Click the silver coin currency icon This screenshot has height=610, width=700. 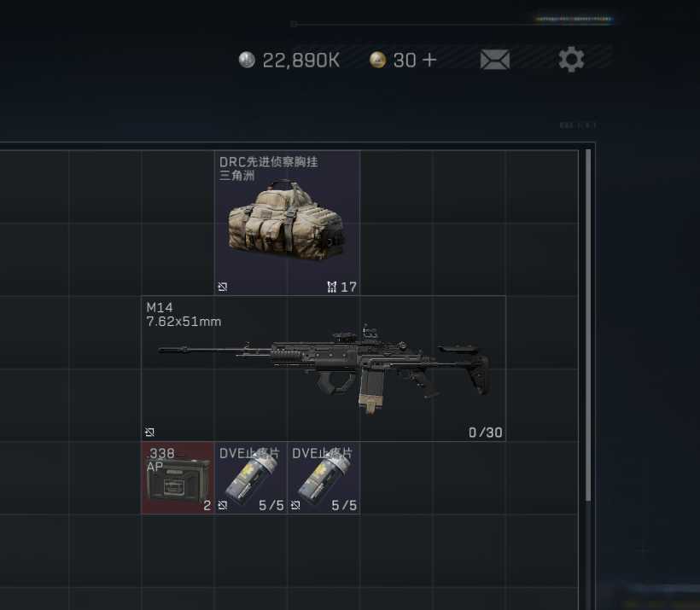(x=247, y=60)
